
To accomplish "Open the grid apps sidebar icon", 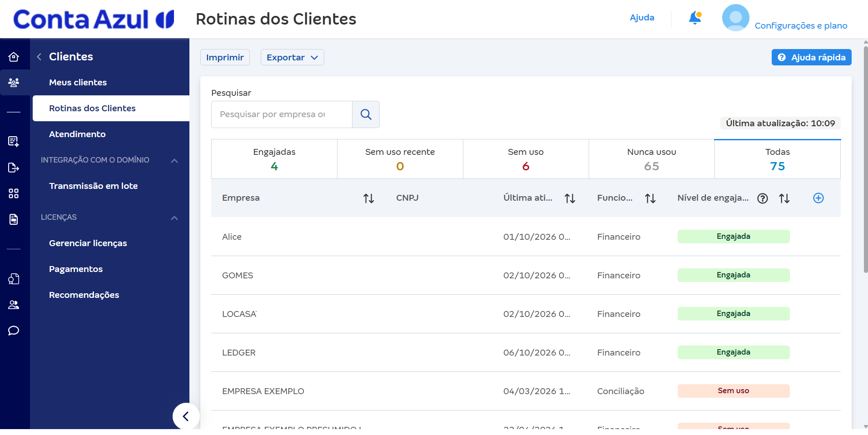I will pyautogui.click(x=14, y=194).
